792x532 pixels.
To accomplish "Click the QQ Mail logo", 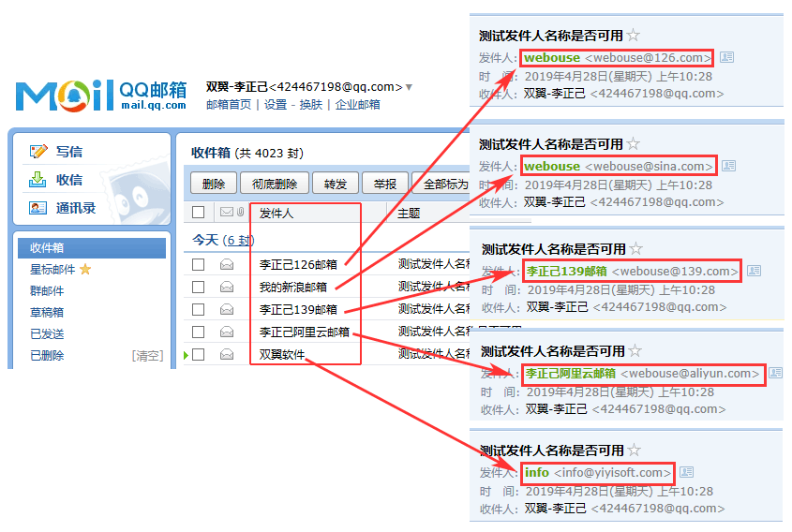I will (101, 95).
